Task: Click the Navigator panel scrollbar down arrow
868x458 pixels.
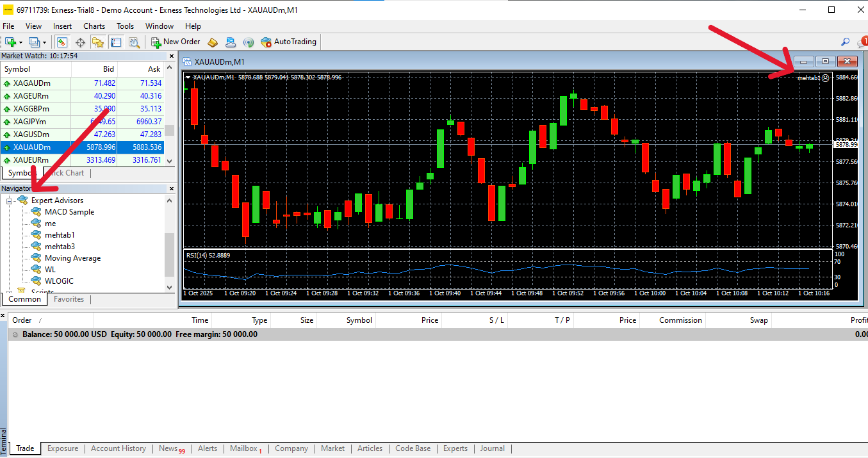Action: [x=170, y=288]
